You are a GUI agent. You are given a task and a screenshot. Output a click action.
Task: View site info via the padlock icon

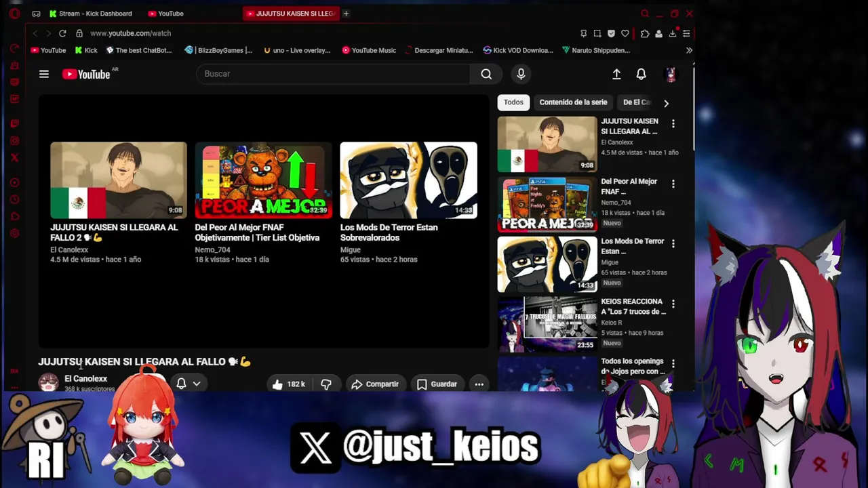point(79,33)
